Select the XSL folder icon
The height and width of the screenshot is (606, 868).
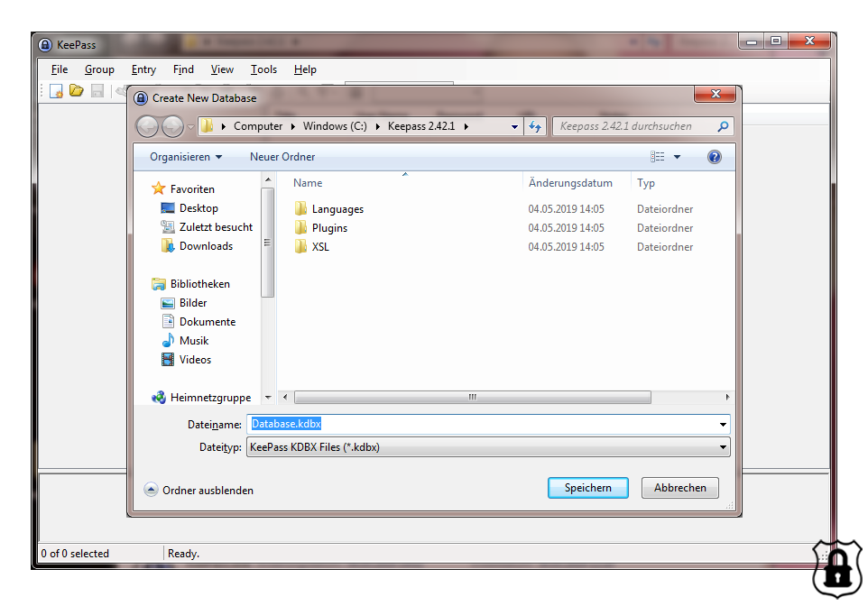[x=300, y=246]
